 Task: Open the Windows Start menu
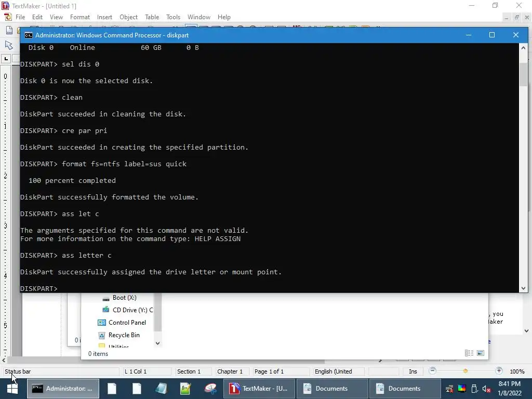tap(12, 389)
